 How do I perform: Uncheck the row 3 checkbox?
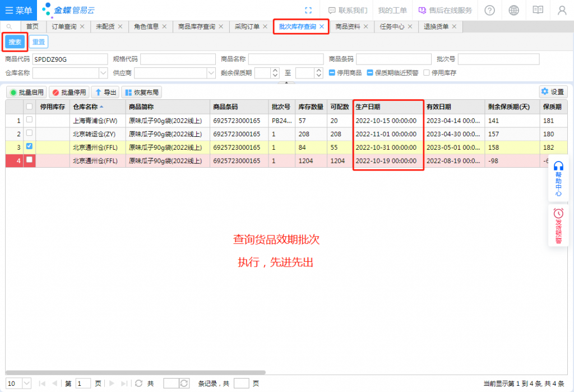coord(29,147)
